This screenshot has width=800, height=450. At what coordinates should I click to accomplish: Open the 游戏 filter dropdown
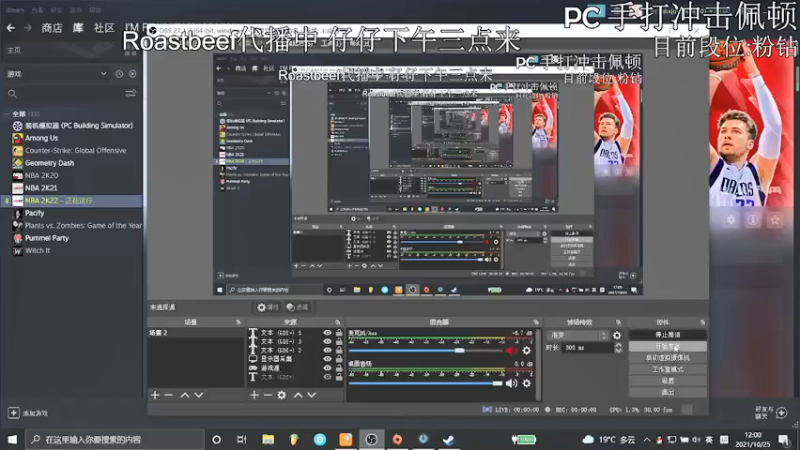click(x=57, y=74)
